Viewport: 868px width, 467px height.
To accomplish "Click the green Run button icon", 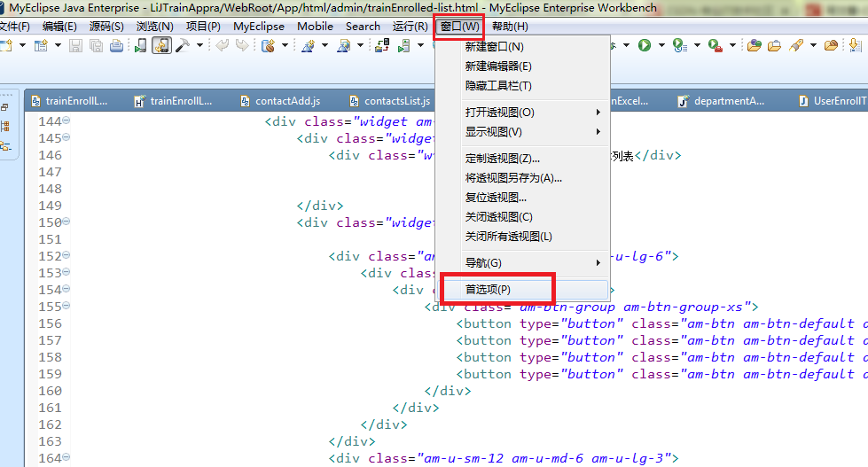I will [645, 45].
